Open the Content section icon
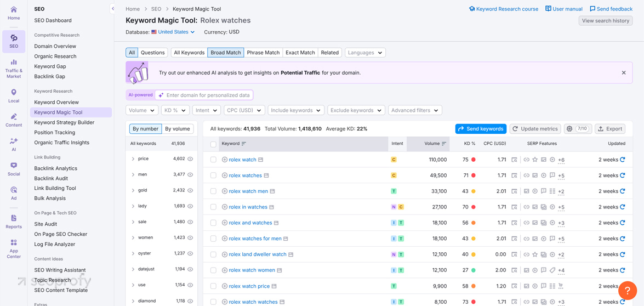Screen dimensions: 644x306 [14, 121]
